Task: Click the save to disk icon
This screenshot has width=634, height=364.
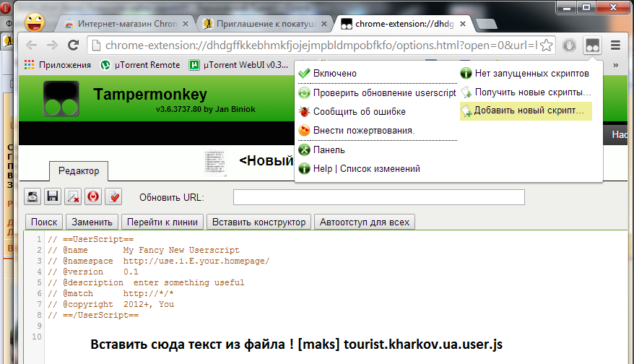Action: pos(32,196)
